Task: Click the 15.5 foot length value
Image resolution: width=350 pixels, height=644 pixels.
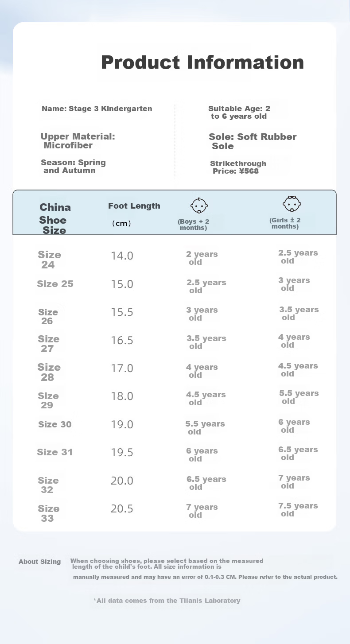Action: click(122, 312)
